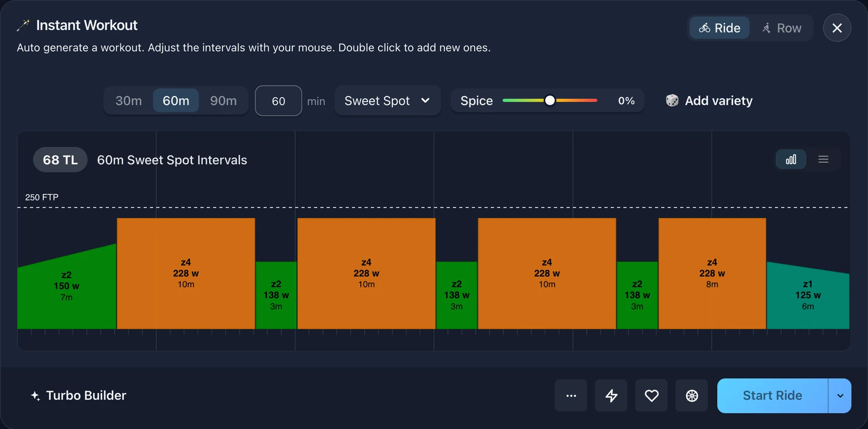Click the 60m Sweet Spot Intervals title
Image resolution: width=868 pixels, height=429 pixels.
coord(172,160)
